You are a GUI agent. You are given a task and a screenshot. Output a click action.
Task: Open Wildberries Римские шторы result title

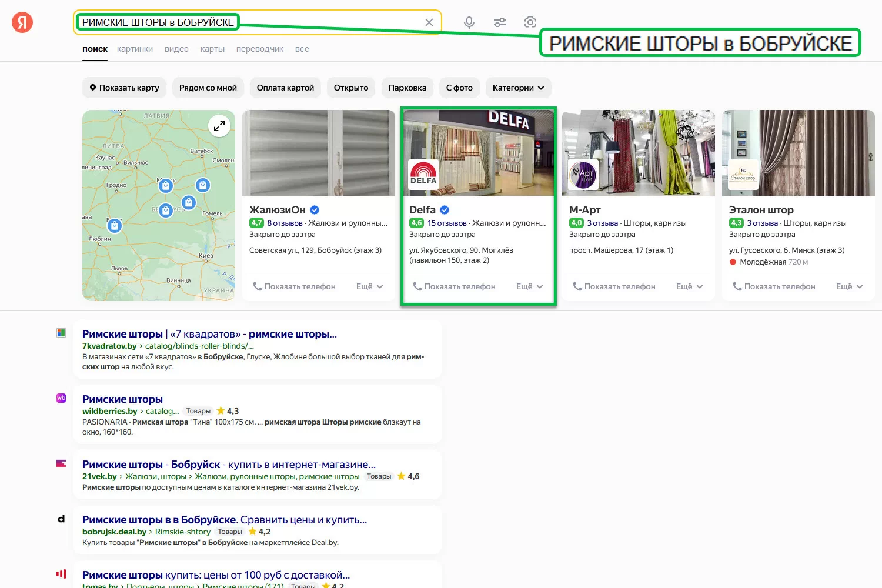click(122, 399)
